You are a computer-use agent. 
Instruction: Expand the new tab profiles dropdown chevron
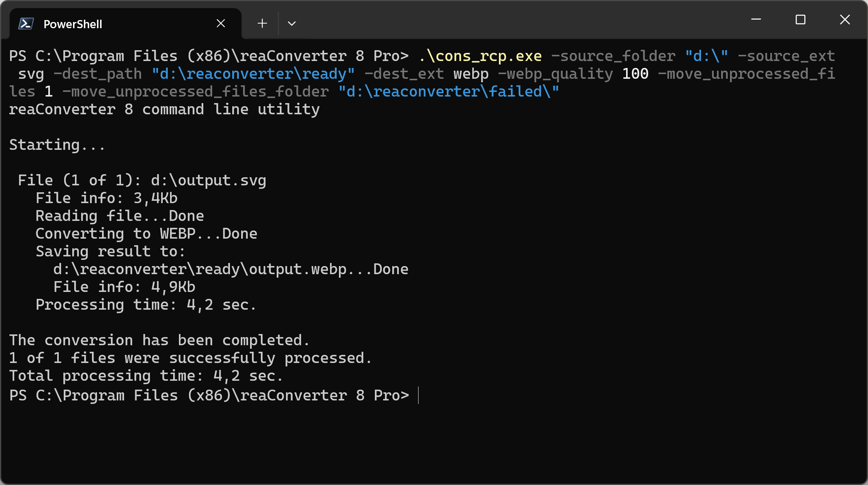click(x=292, y=24)
